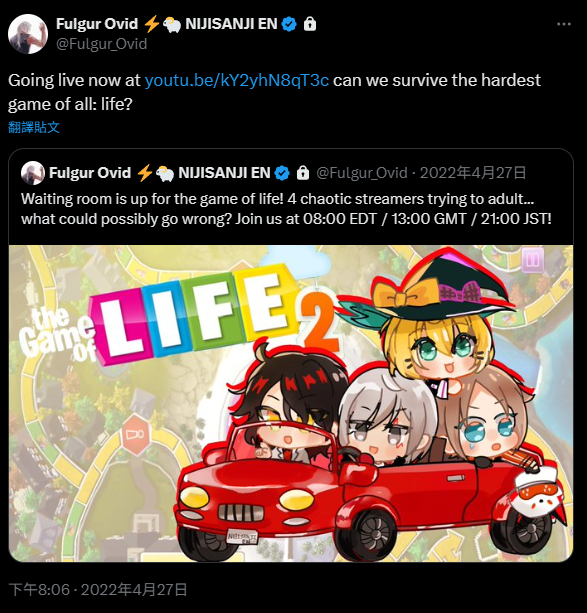Screen dimensions: 587x613
Task: Click the verified badge in quoted tweet
Action: tap(282, 173)
